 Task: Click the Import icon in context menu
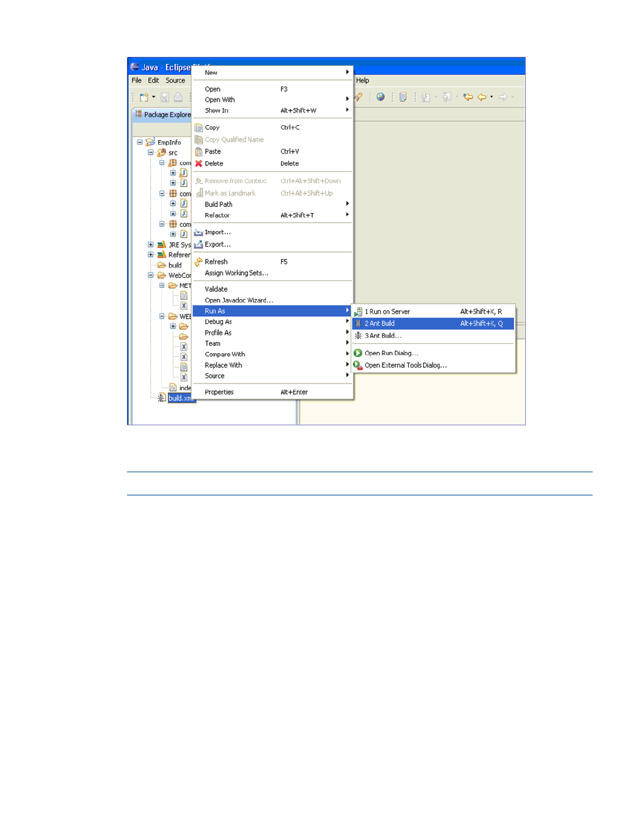(x=198, y=232)
